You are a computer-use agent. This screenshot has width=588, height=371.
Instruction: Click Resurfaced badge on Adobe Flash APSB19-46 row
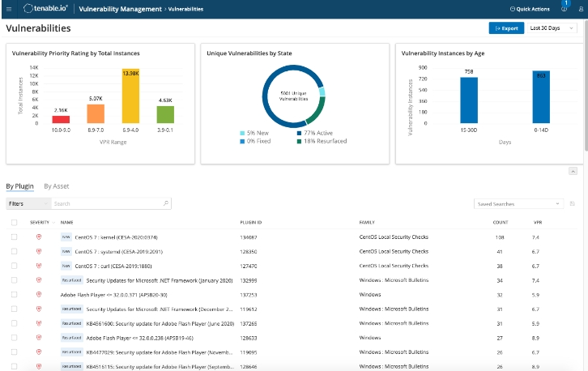71,338
